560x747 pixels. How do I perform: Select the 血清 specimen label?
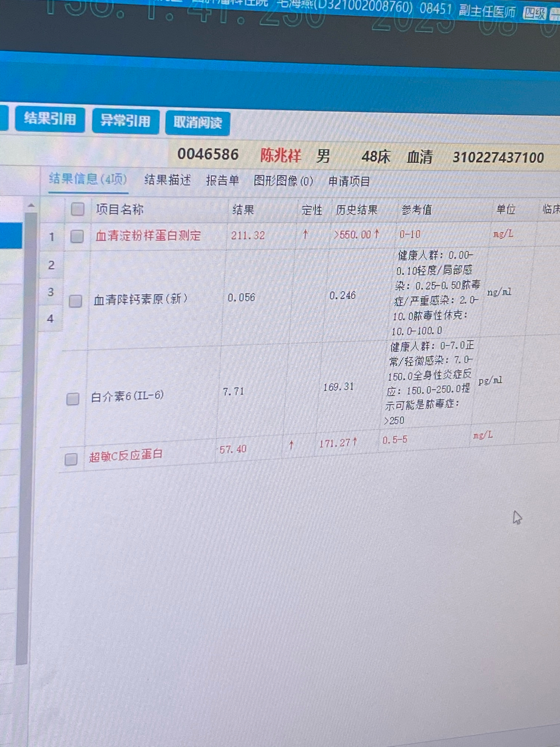coord(420,157)
